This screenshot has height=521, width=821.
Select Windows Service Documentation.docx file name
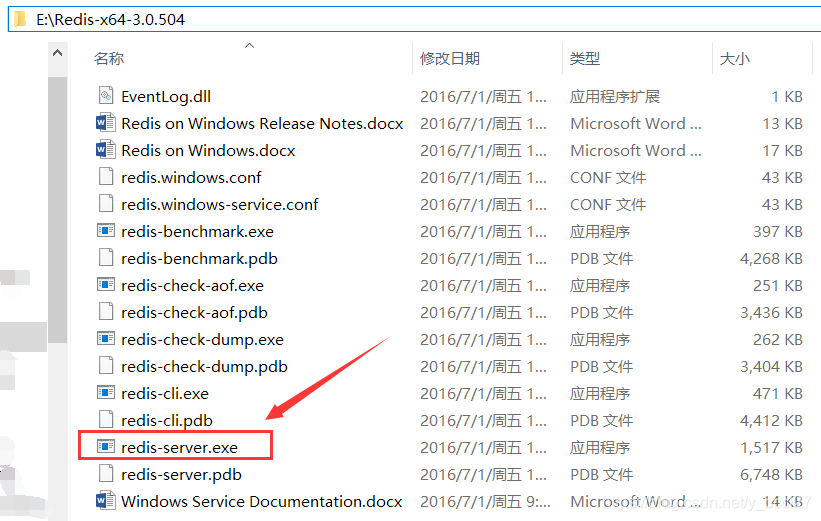[261, 502]
